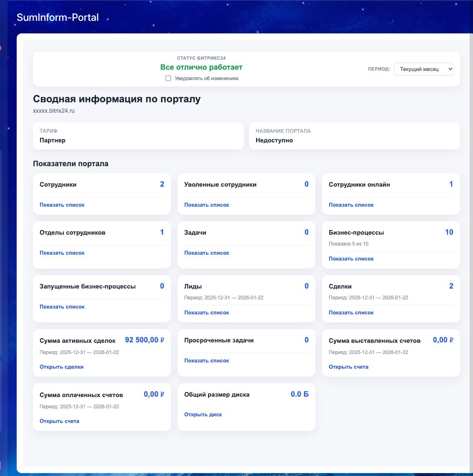This screenshot has width=473, height=476.
Task: Click the 'Все отлично работает' status text
Action: pos(201,67)
